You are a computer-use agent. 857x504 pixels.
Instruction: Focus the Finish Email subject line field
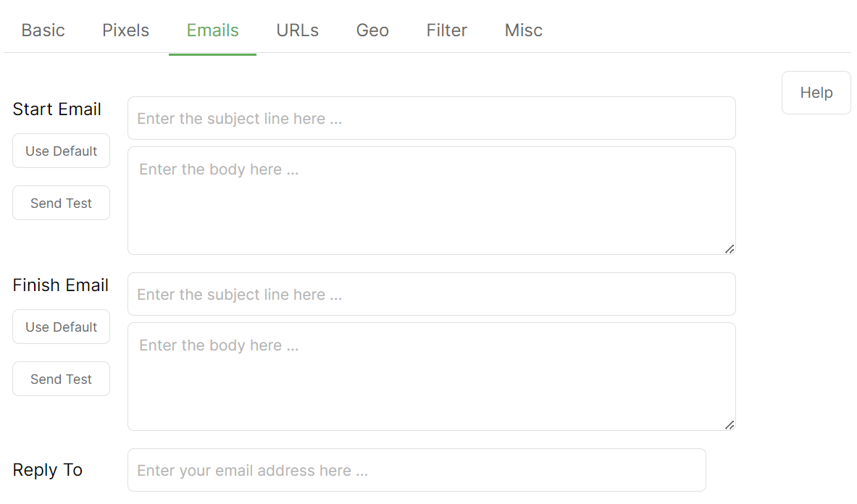click(431, 294)
